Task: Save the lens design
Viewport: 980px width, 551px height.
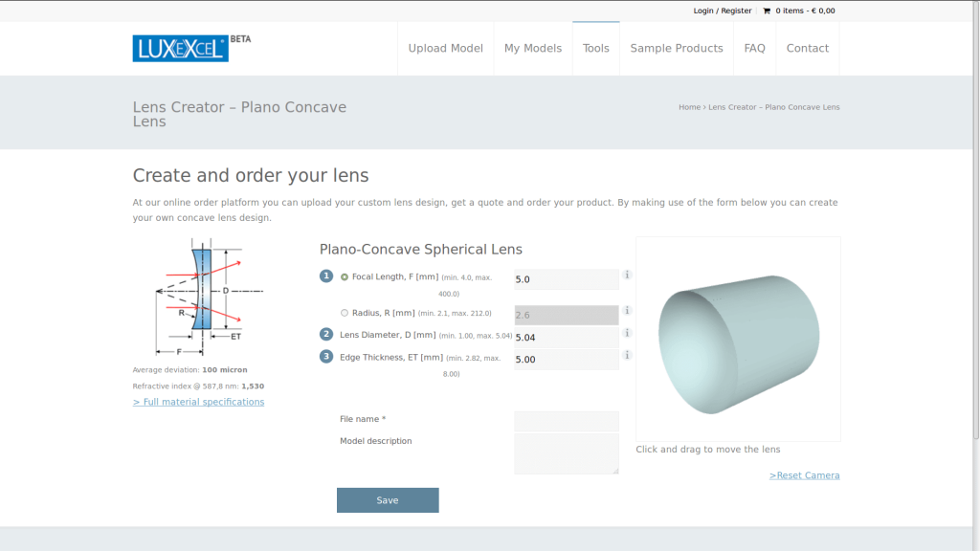Action: pos(388,499)
